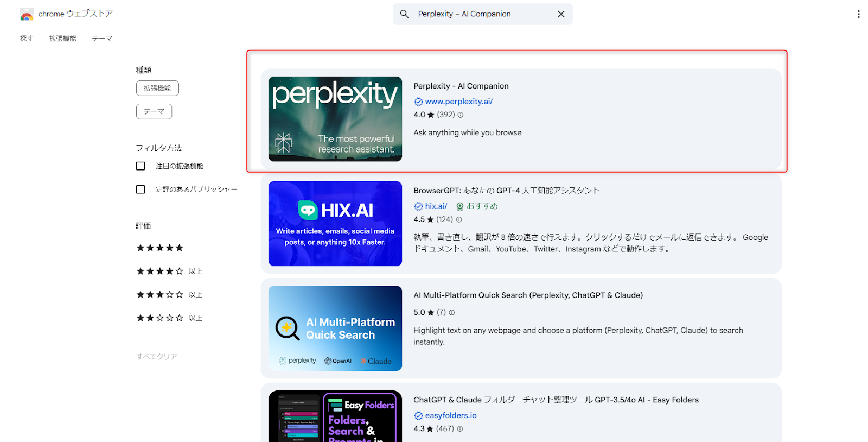
Task: Click すべてクリア to reset filters
Action: tap(157, 357)
